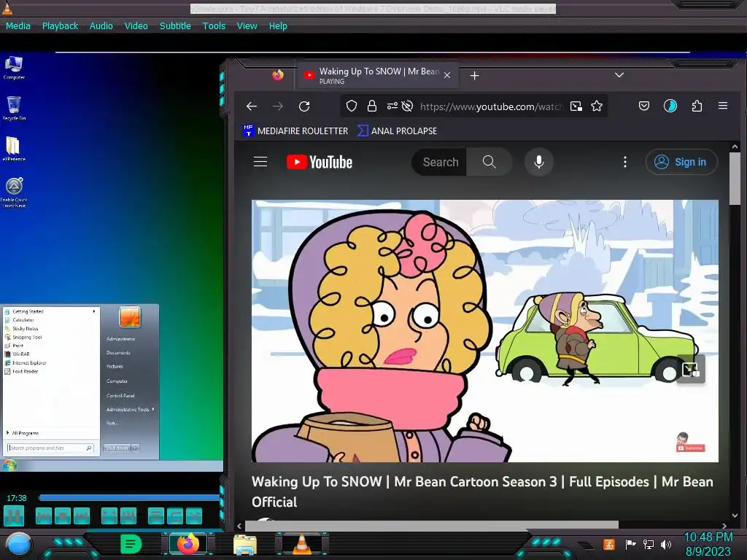Open the Firefox application hamburger menu

point(723,106)
